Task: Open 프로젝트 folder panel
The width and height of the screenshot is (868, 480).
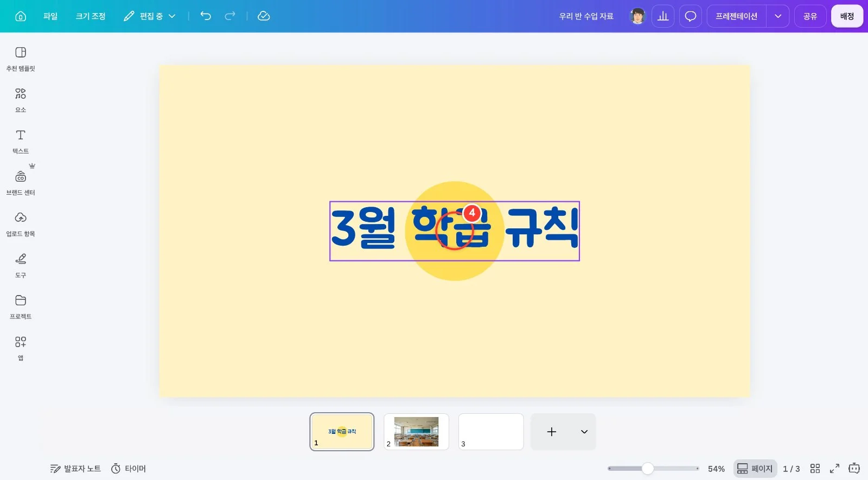Action: (x=21, y=307)
